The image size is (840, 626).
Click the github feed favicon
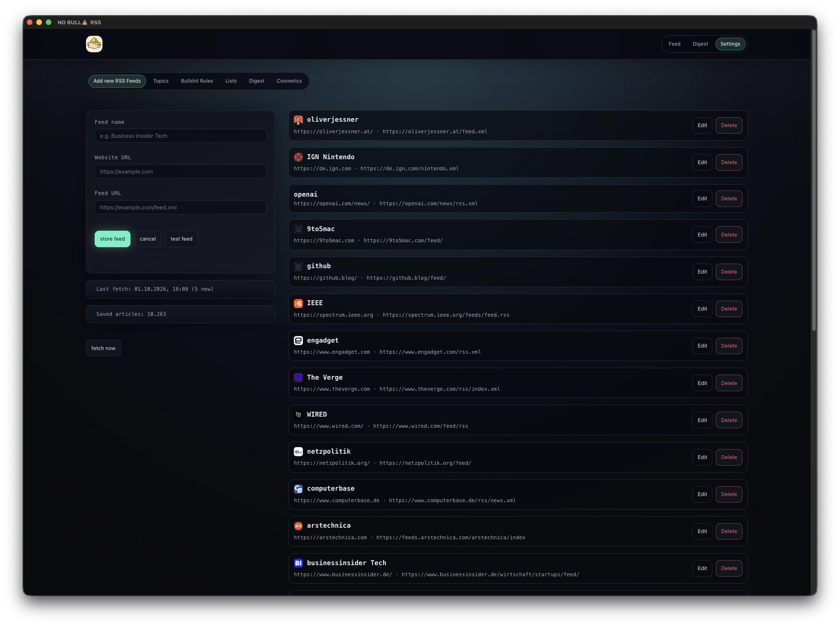coord(298,266)
